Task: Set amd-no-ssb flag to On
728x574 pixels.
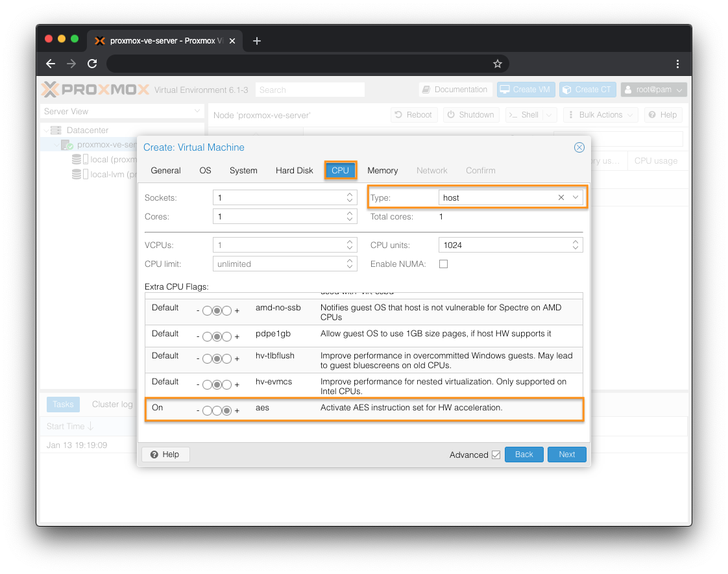Action: (x=226, y=310)
